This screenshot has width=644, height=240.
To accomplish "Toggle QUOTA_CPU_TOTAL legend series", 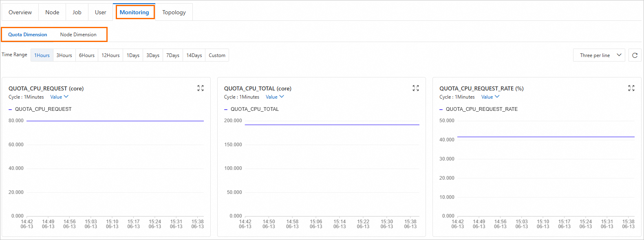I will [x=254, y=109].
